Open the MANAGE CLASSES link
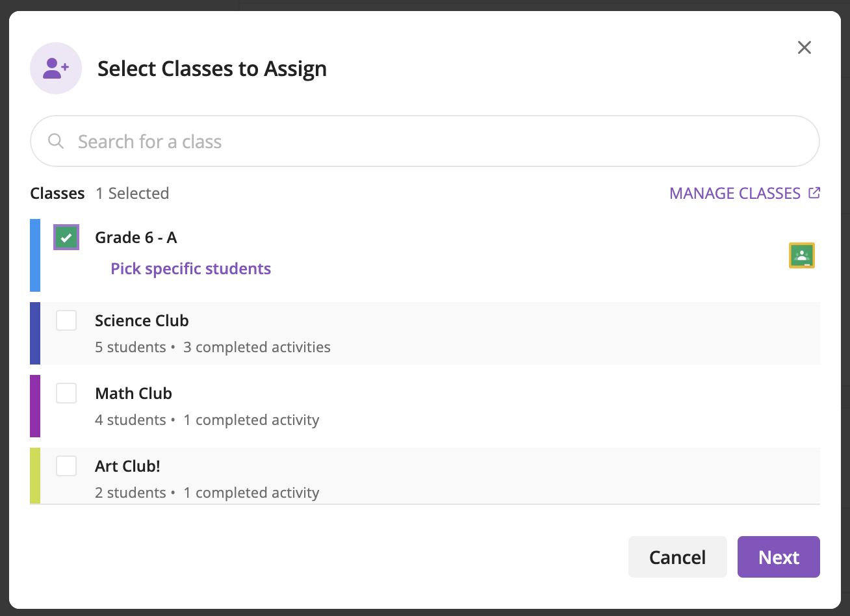 click(735, 193)
